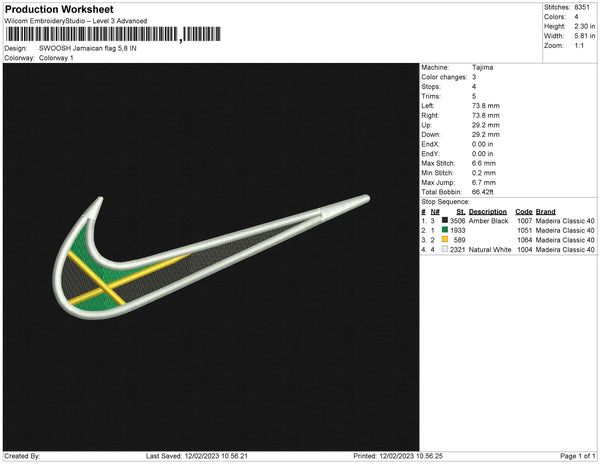Select design name 'SWOOSH Jamaican flag 5,8 IN'
Screen dimensions: 600x464
click(88, 49)
